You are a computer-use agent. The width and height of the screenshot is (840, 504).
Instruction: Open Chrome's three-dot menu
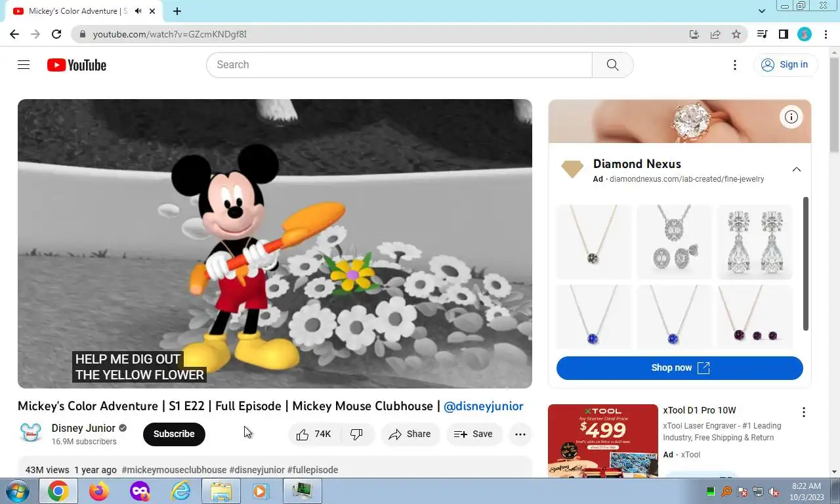[x=826, y=34]
